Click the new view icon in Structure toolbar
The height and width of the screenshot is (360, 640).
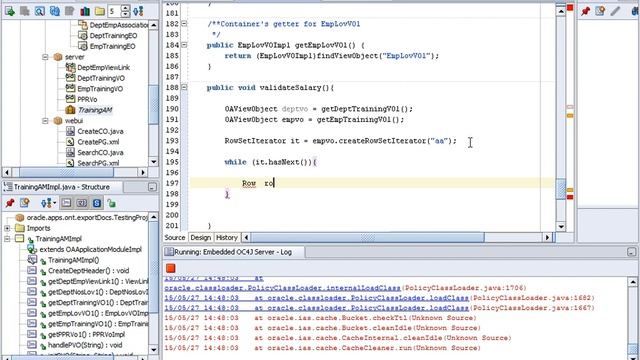pos(24,202)
